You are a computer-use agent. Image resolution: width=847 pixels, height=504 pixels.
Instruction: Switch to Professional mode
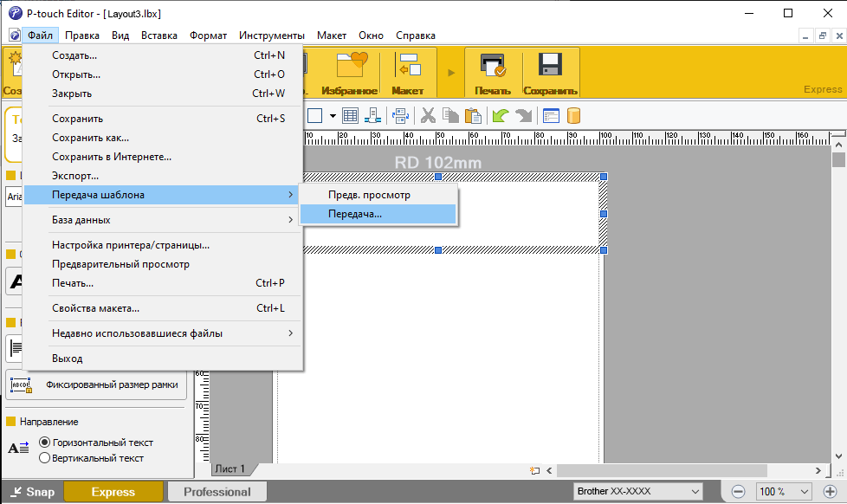click(x=217, y=492)
